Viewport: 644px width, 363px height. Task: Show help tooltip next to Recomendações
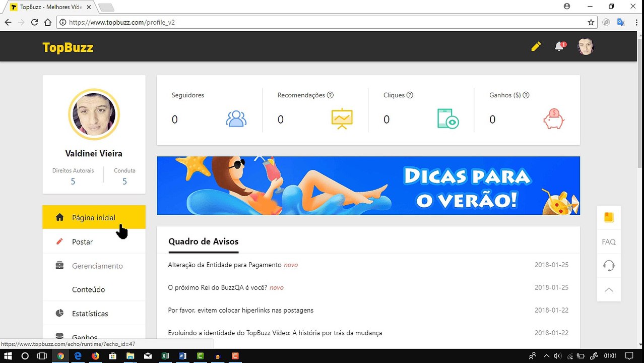(331, 95)
